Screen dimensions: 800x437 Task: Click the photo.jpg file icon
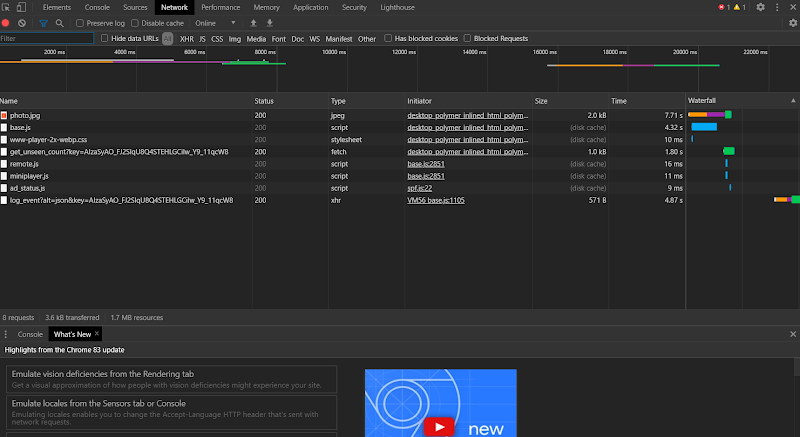coord(4,115)
